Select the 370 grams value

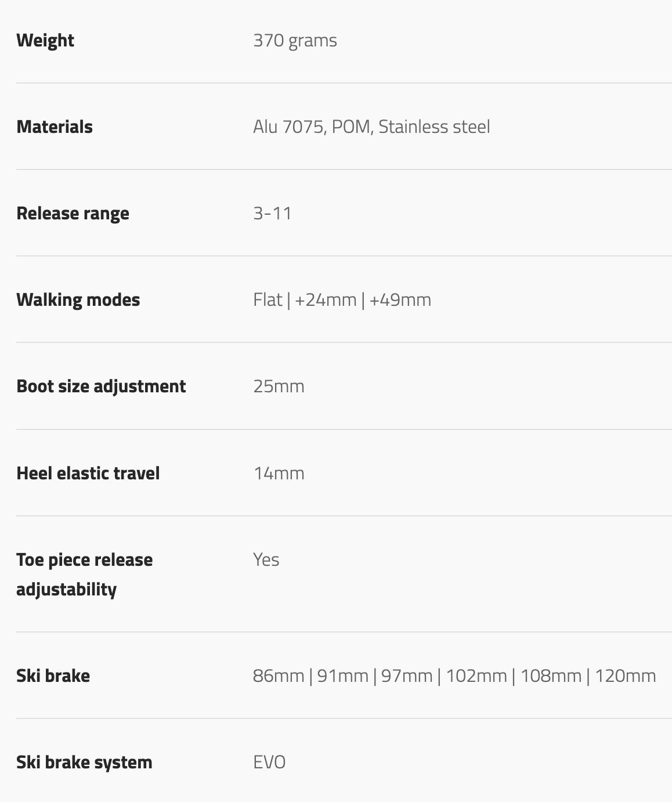(x=295, y=41)
